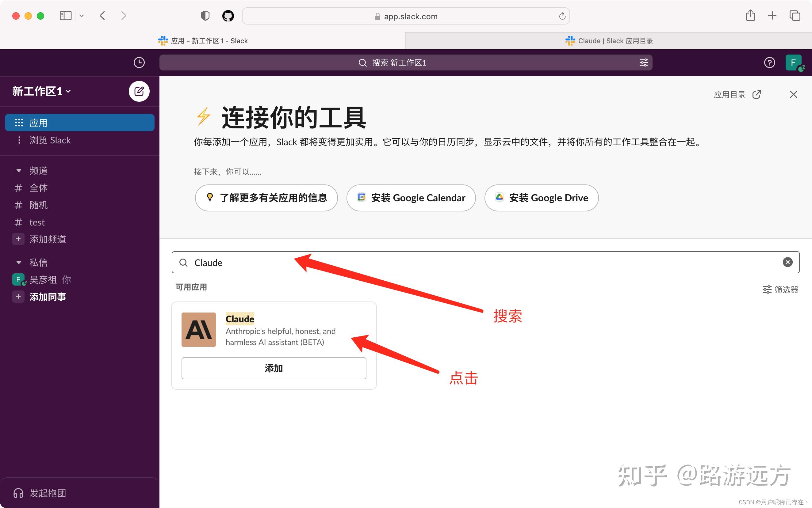Click the 添加 button to add Claude

click(274, 368)
